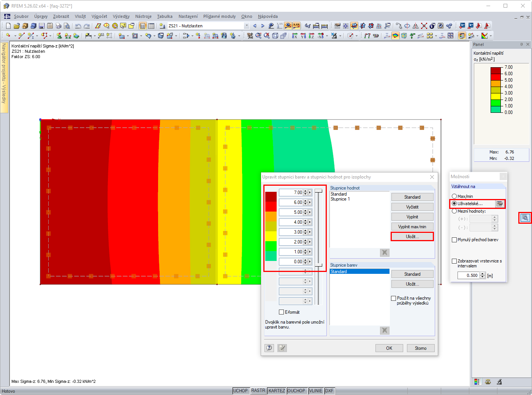Viewport: 532px width, 395px height.
Task: Click the edit note icon next to help
Action: click(282, 348)
